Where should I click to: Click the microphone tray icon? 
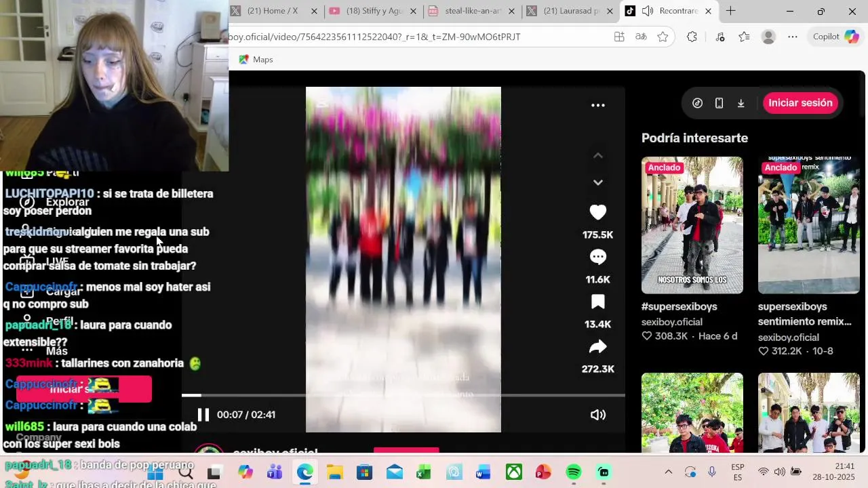point(712,472)
